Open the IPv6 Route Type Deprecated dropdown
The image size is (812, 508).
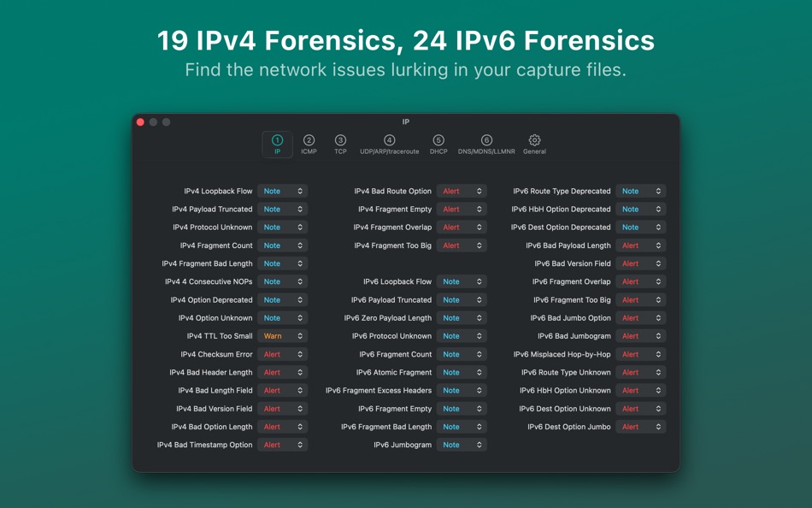click(x=641, y=191)
